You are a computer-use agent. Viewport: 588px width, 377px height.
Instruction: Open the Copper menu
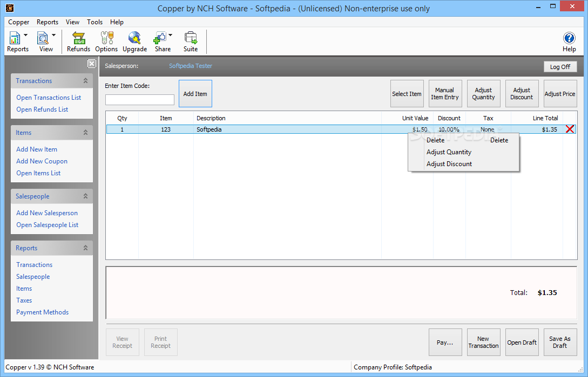click(19, 22)
